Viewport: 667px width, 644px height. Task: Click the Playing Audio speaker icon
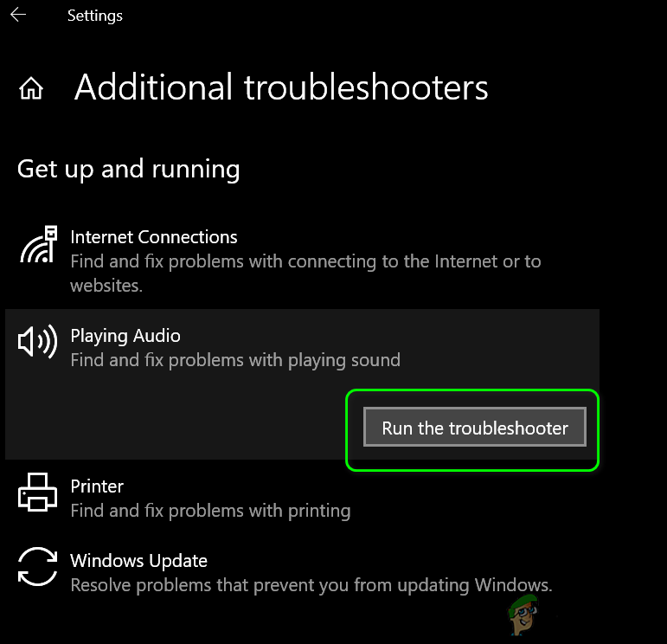pyautogui.click(x=37, y=341)
